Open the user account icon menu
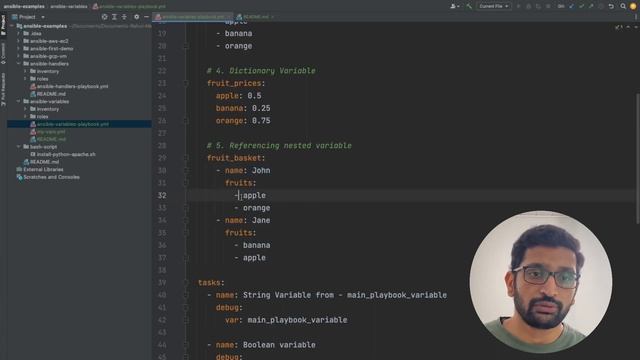The image size is (640, 360). [x=454, y=6]
